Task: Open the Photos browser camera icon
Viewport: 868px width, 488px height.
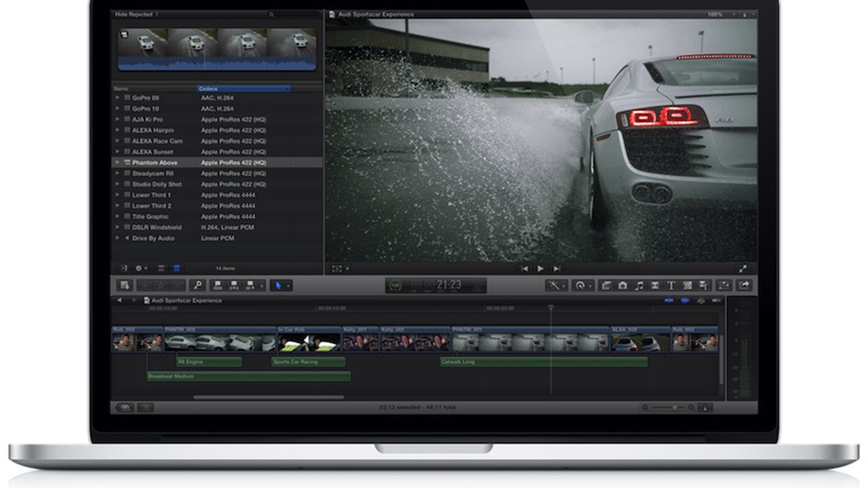Action: (x=622, y=285)
